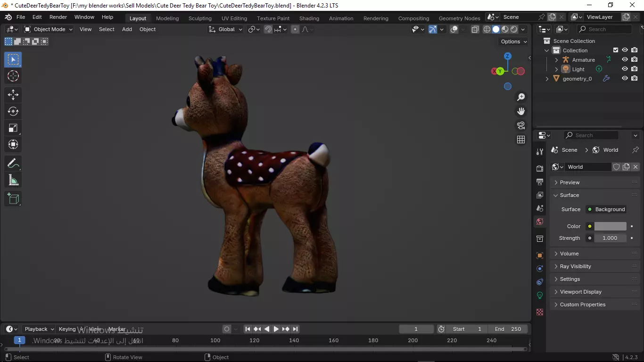Switch to the UV Editing workspace tab
The image size is (644, 362).
coord(234,18)
